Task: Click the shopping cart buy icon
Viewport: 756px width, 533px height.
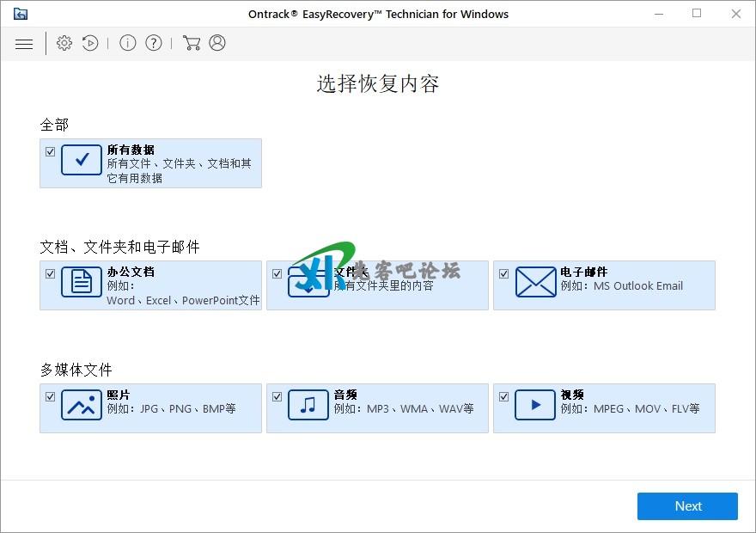Action: [x=191, y=43]
